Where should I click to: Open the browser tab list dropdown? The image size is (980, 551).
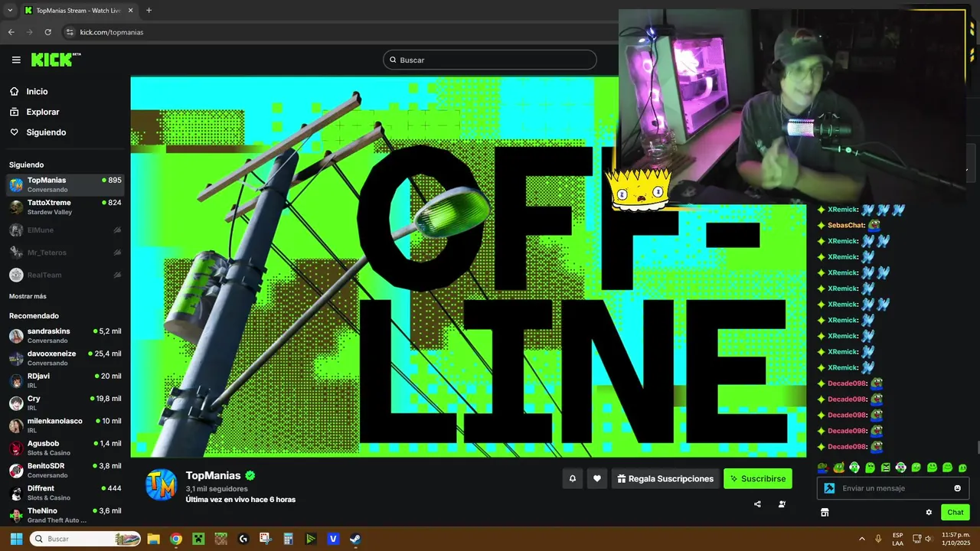(x=9, y=10)
